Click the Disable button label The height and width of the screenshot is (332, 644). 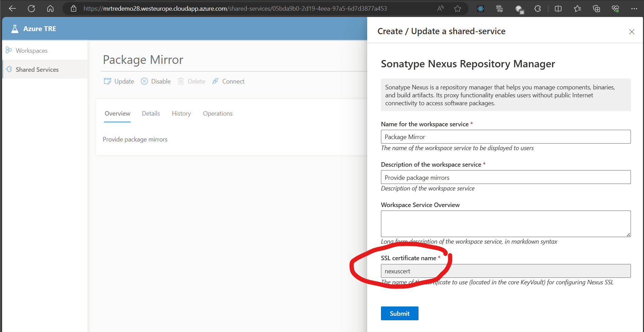pyautogui.click(x=161, y=81)
